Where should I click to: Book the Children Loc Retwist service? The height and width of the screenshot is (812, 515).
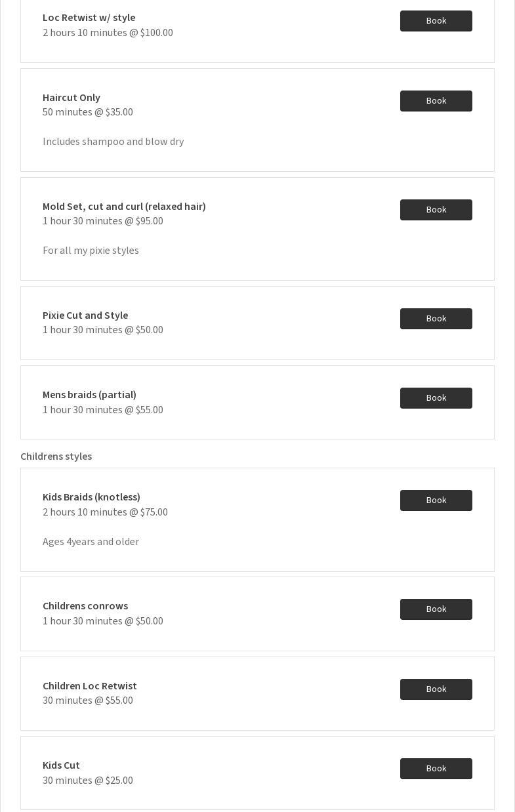tap(436, 689)
